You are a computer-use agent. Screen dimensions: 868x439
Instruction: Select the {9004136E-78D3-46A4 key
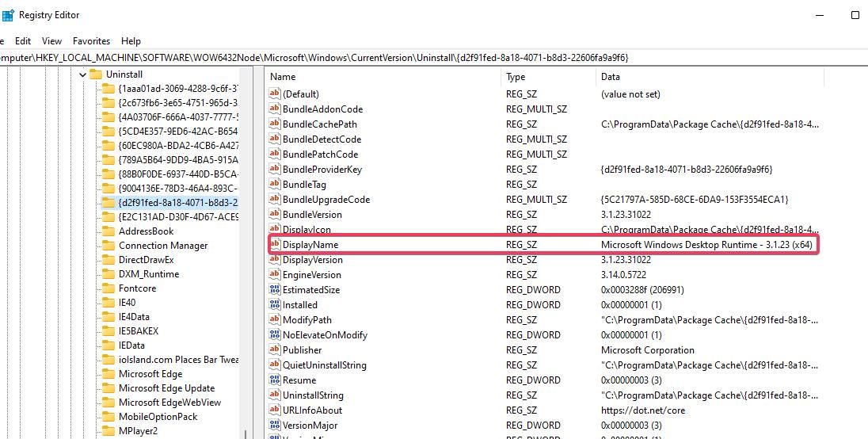pos(177,189)
